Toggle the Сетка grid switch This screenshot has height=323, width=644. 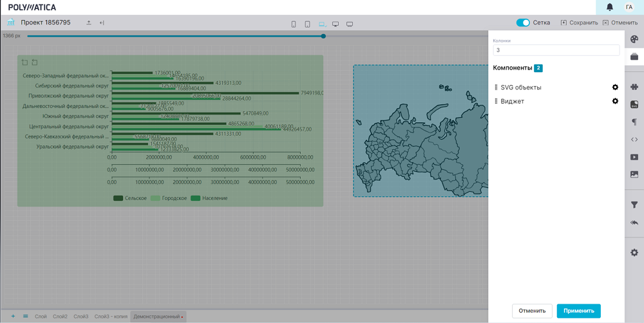[523, 23]
